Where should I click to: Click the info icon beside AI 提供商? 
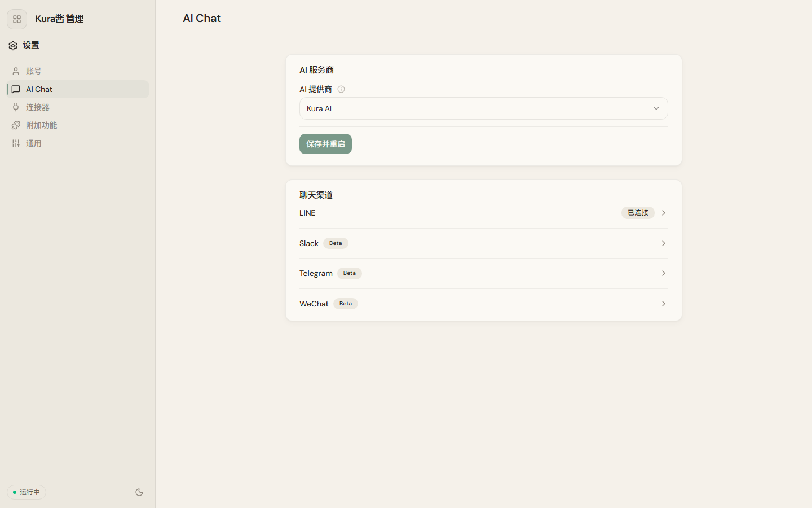pos(341,89)
